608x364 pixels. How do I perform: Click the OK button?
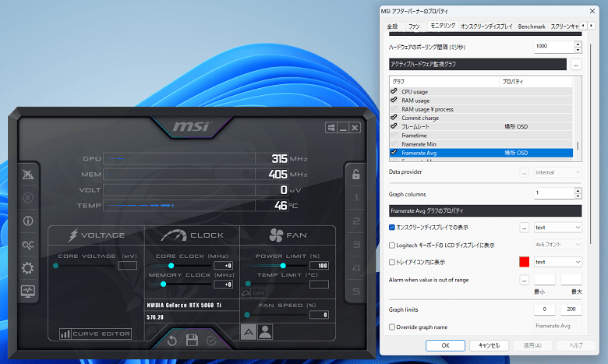point(445,345)
